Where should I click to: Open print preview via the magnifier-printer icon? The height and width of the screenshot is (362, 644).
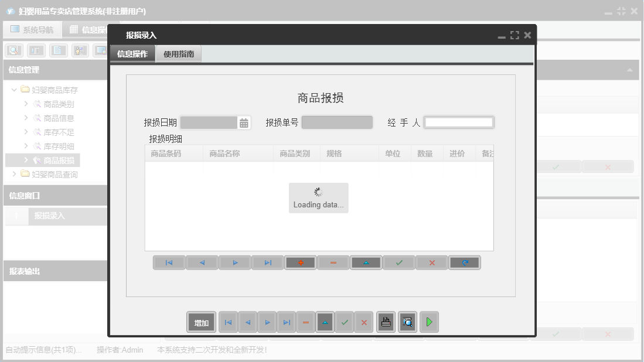coord(407,322)
